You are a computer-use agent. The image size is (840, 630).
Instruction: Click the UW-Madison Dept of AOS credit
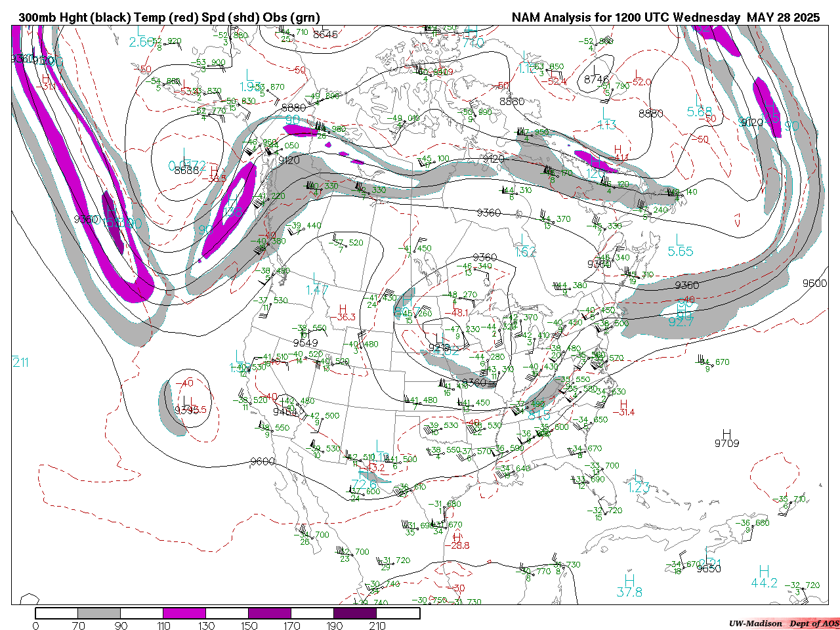tap(784, 623)
